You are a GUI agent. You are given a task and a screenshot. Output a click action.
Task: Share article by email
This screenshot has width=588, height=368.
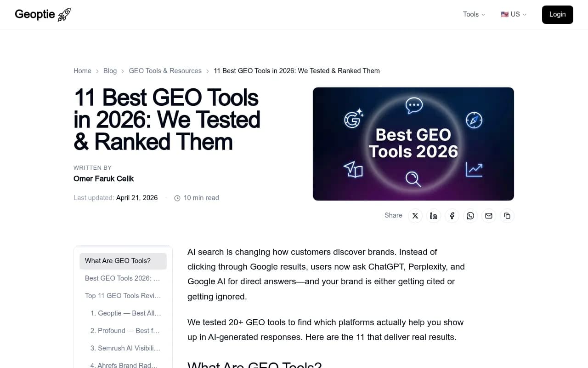point(489,216)
